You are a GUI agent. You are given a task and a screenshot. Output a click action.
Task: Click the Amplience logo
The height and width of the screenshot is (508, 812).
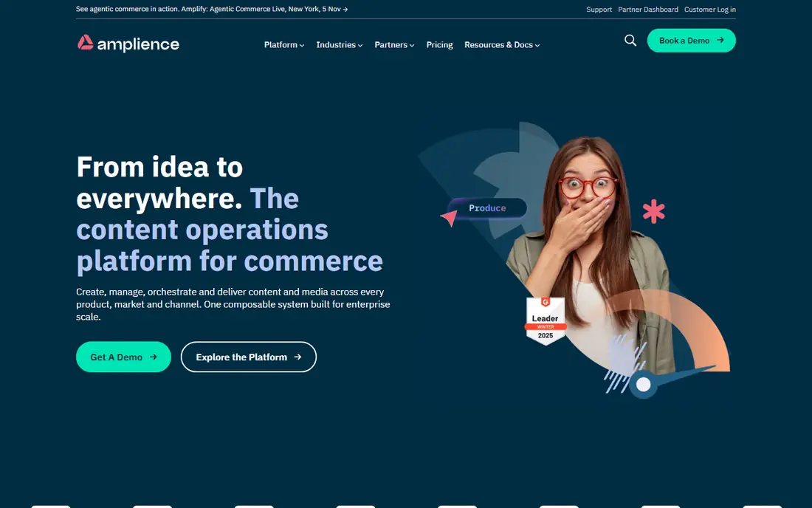pos(128,44)
